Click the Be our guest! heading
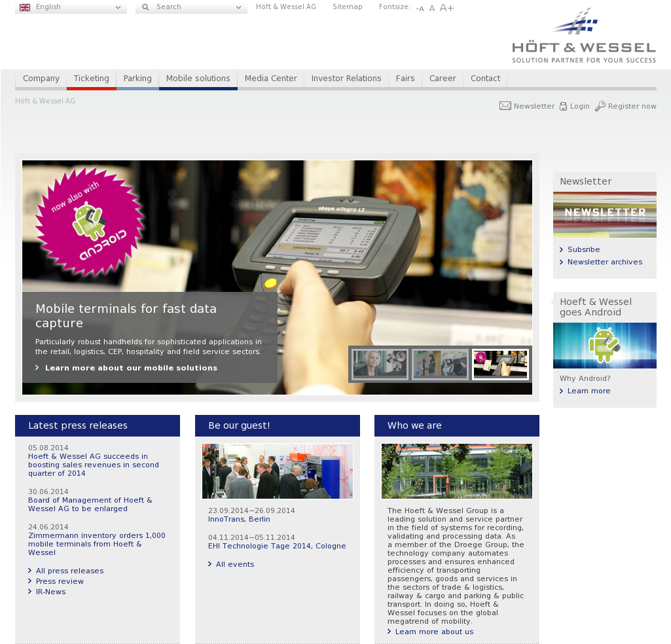 pos(239,425)
